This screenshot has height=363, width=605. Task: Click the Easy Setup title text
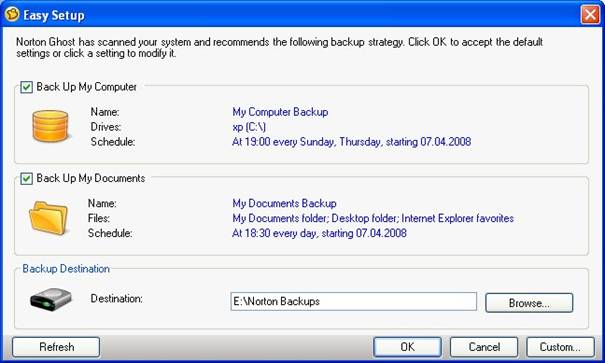54,15
